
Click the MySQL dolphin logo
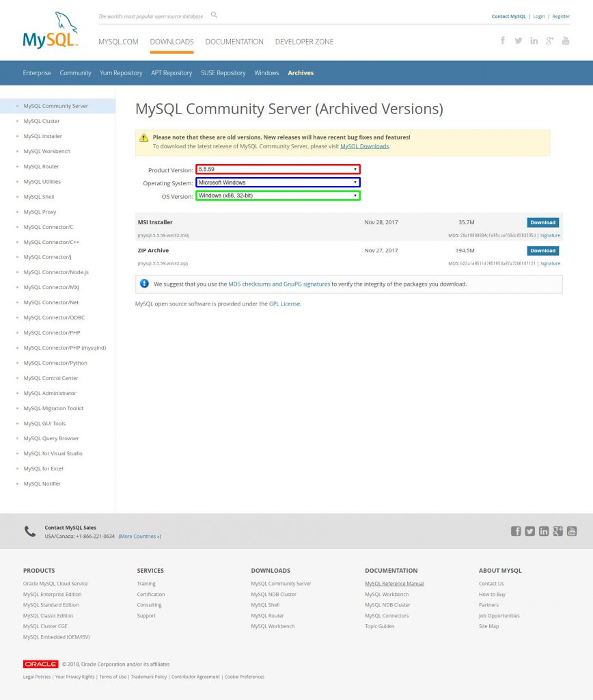[51, 30]
